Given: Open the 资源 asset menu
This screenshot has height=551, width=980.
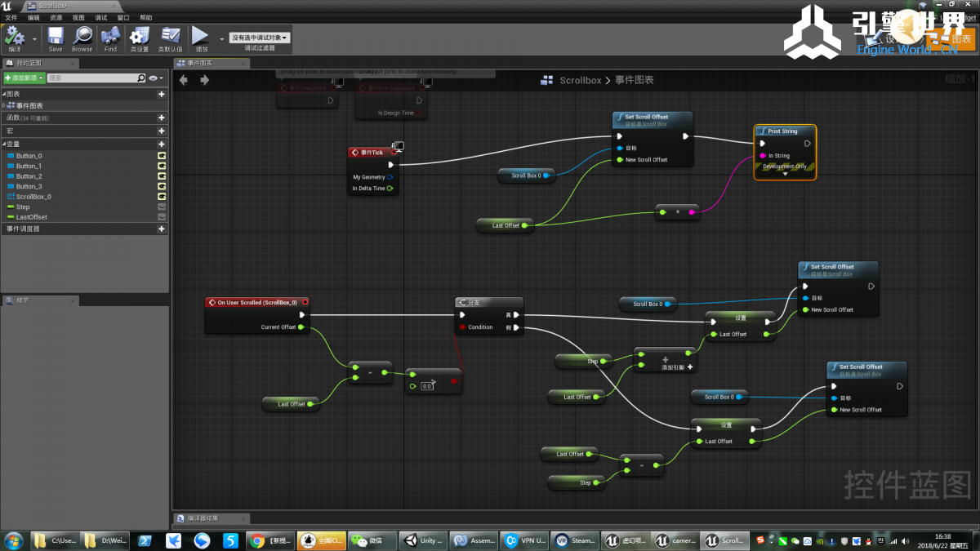Looking at the screenshot, I should [x=56, y=17].
